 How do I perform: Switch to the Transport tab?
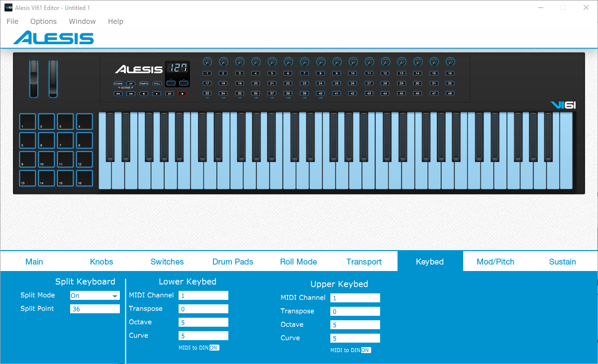[x=364, y=262]
